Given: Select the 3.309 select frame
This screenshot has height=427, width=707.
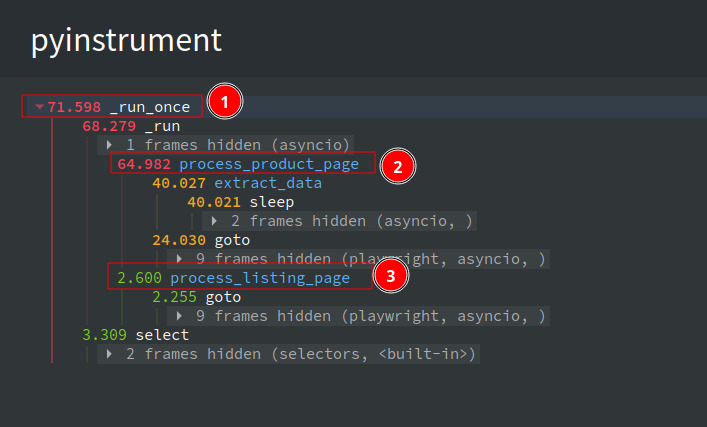Looking at the screenshot, I should tap(136, 335).
